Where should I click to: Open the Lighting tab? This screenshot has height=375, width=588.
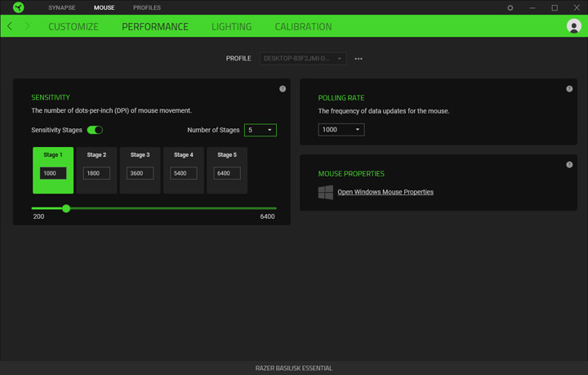pos(232,27)
